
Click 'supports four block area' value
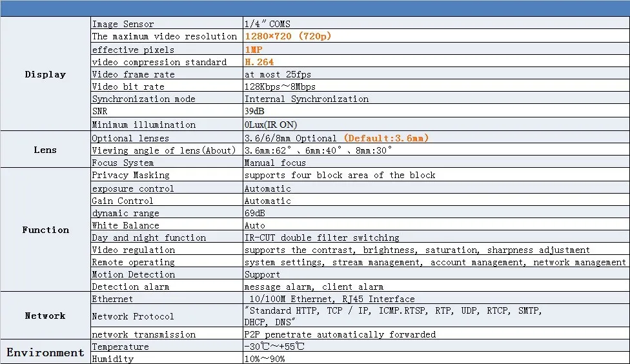340,175
